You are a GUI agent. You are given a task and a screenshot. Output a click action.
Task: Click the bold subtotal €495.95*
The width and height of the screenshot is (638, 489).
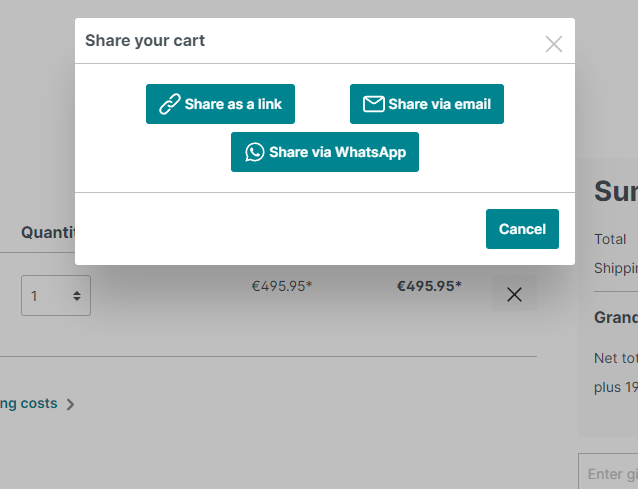point(429,286)
